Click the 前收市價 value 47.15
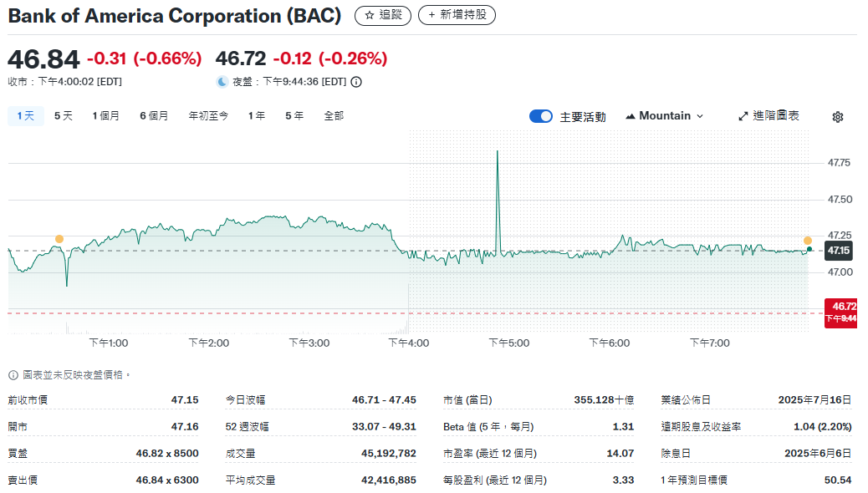868x493 pixels. point(185,399)
